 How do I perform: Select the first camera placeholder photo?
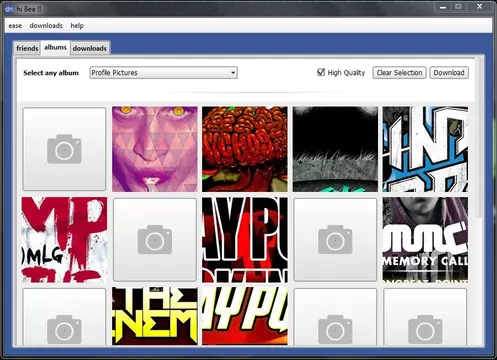64,149
